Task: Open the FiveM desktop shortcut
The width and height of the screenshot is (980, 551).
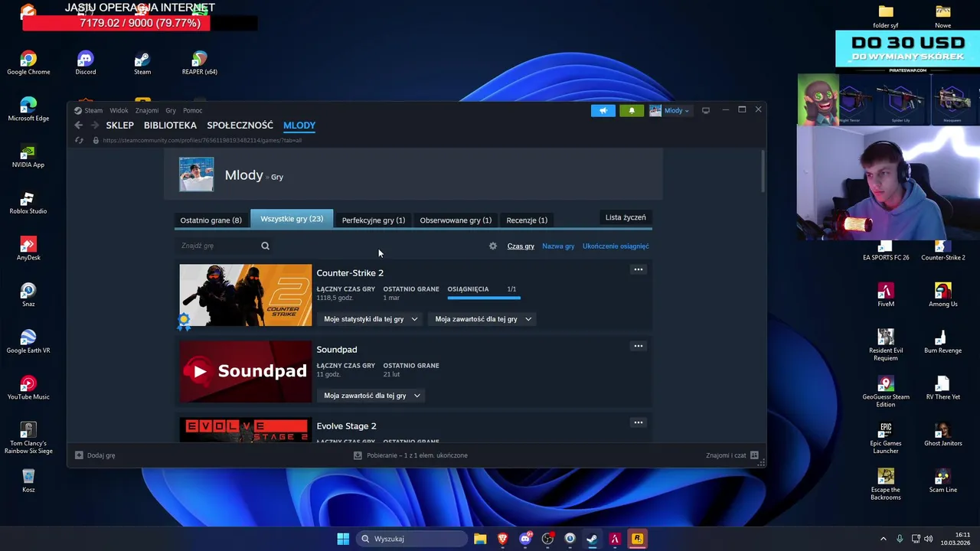Action: point(886,295)
